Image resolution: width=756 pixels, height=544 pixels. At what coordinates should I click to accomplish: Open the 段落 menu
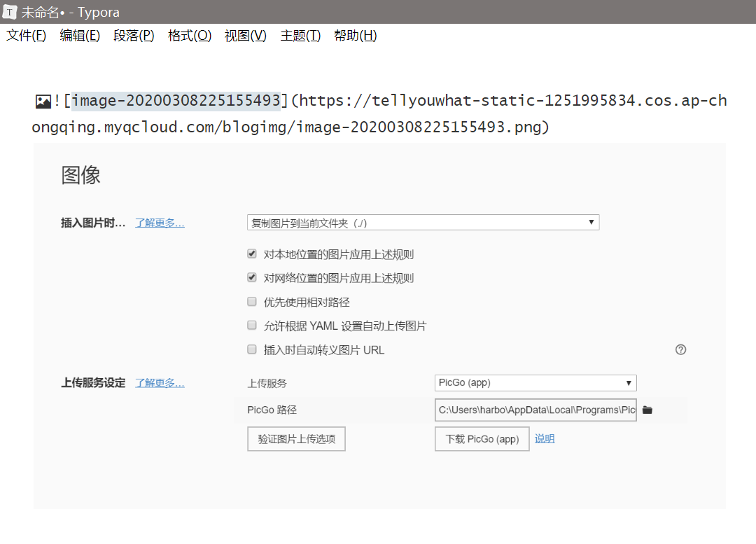(133, 36)
